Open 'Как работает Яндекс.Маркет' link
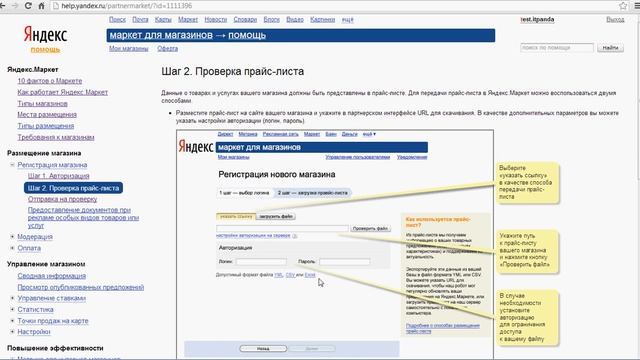Viewport: 640px width, 360px height. (x=62, y=92)
